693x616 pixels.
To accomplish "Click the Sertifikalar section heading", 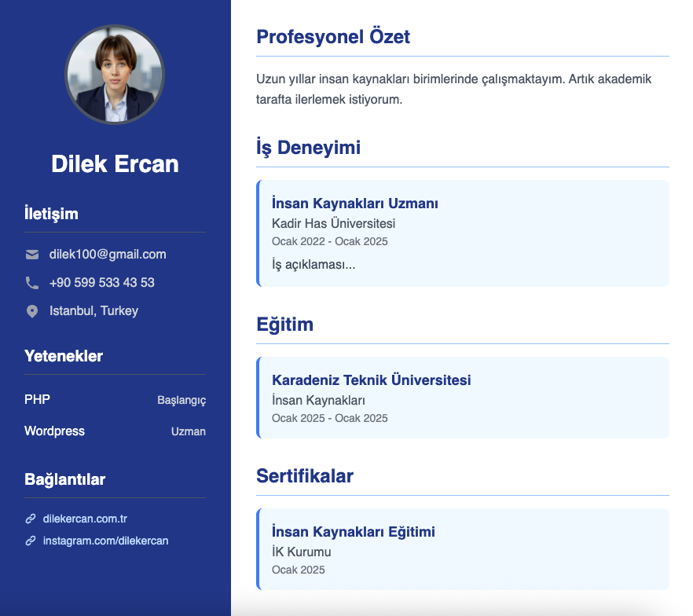I will click(305, 475).
